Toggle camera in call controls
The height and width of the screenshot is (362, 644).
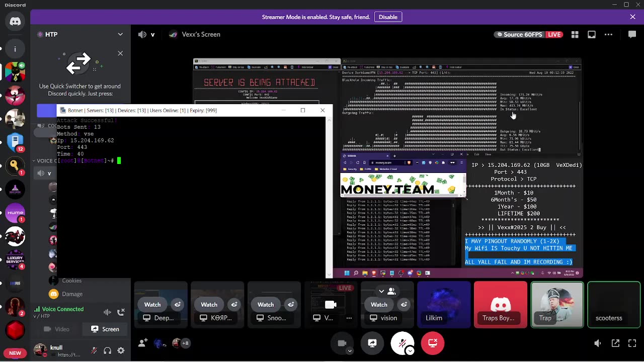(x=342, y=343)
